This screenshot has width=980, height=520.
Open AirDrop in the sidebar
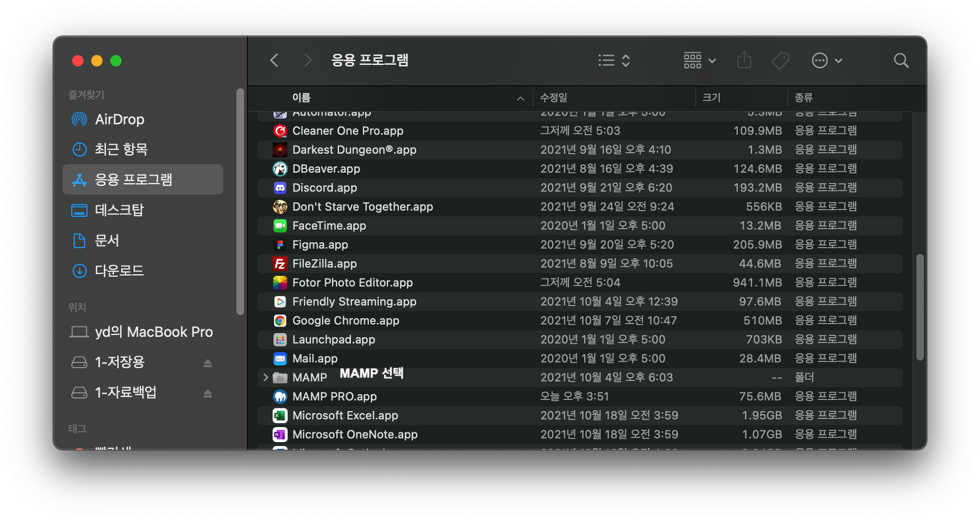click(x=143, y=119)
